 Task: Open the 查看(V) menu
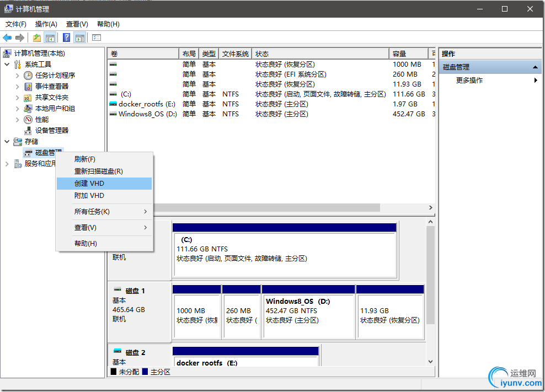click(77, 24)
